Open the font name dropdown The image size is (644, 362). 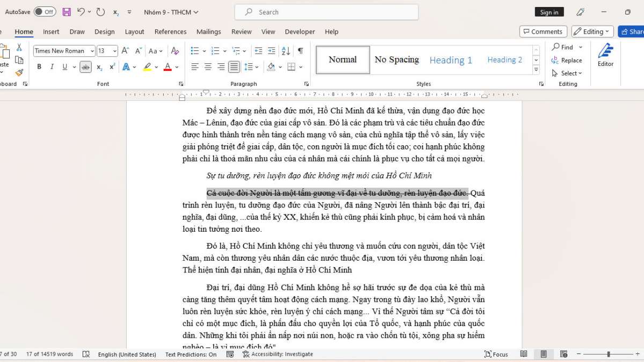tap(92, 51)
